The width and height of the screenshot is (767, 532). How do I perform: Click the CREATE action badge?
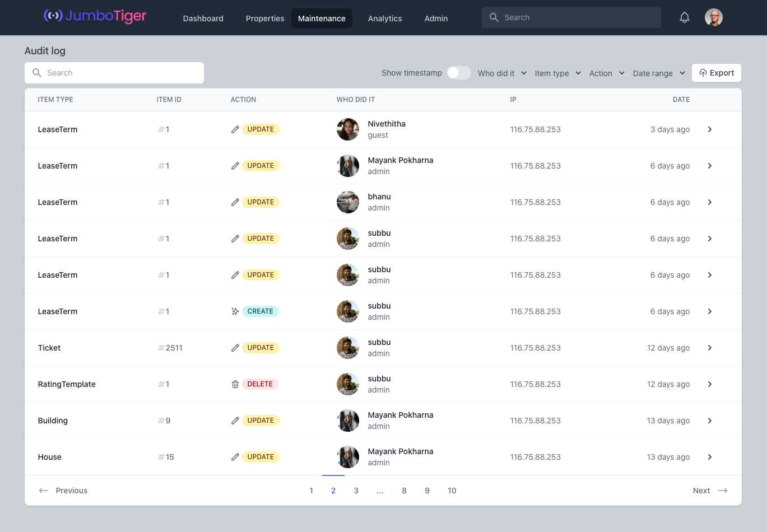point(261,311)
